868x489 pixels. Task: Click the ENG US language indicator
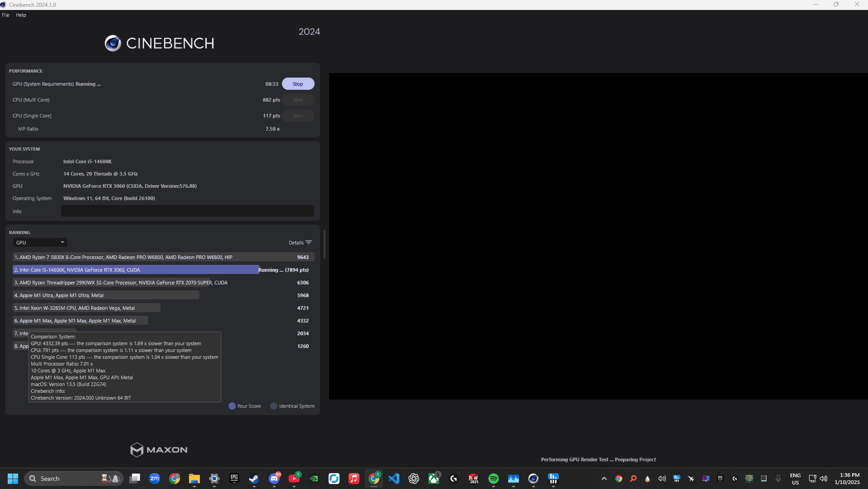[x=795, y=479]
